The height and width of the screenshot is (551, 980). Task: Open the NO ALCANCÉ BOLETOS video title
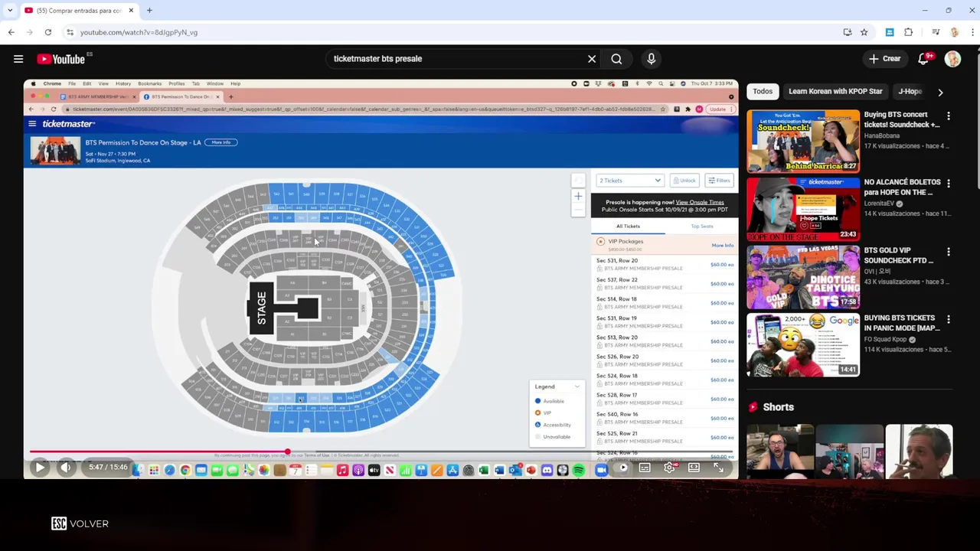point(902,187)
